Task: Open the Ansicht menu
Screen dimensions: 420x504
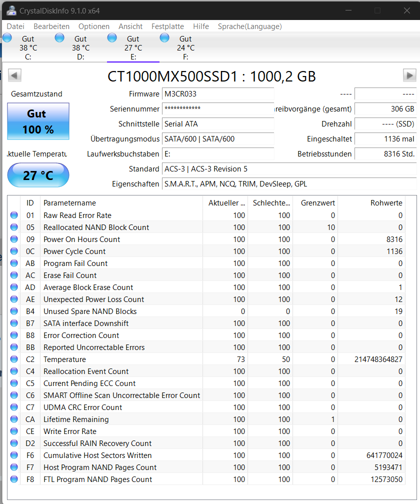Action: [130, 26]
